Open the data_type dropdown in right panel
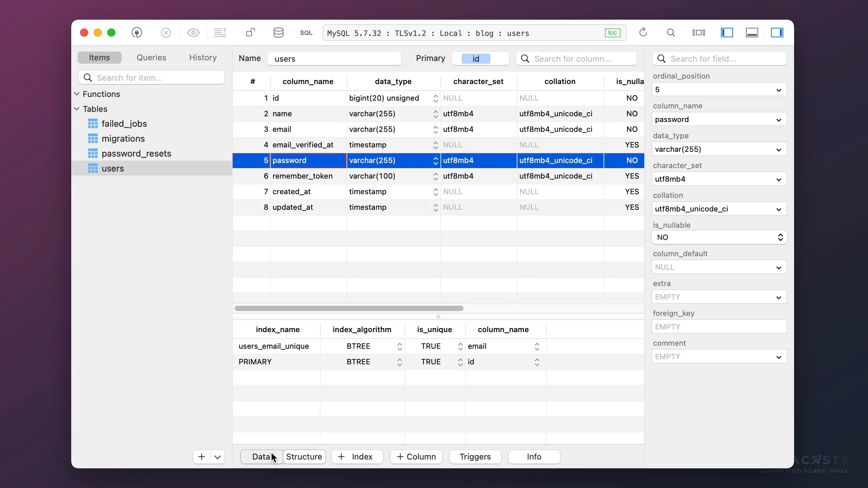Screen dimensions: 868x488 (779, 149)
